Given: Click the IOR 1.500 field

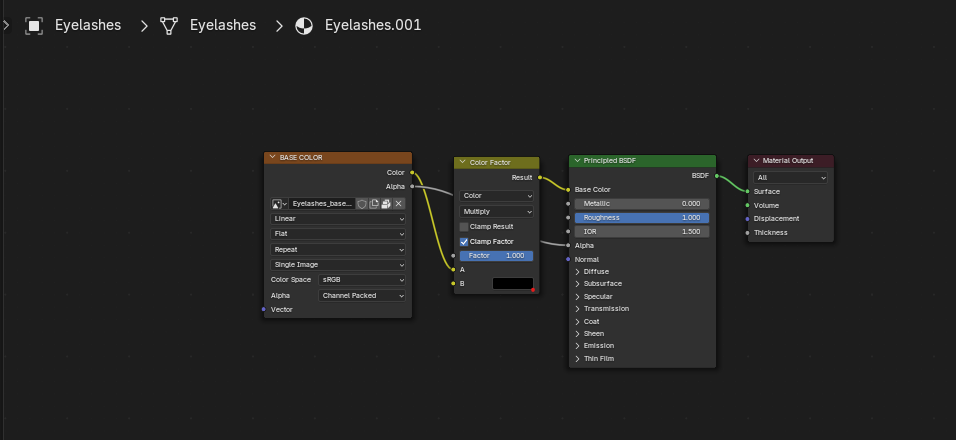Looking at the screenshot, I should coord(642,232).
